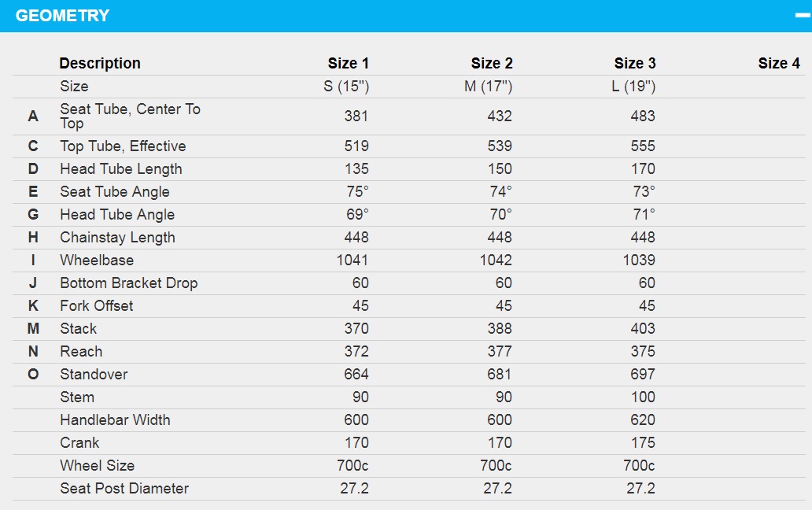
Task: Select the Description column header
Action: (x=100, y=63)
